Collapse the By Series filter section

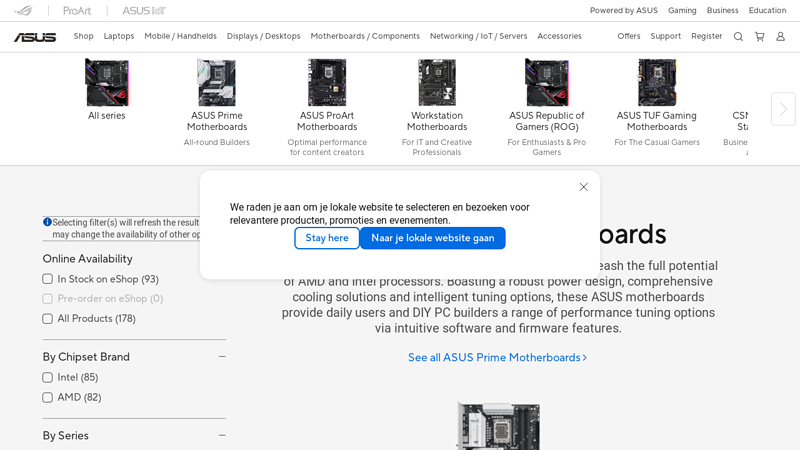tap(222, 436)
